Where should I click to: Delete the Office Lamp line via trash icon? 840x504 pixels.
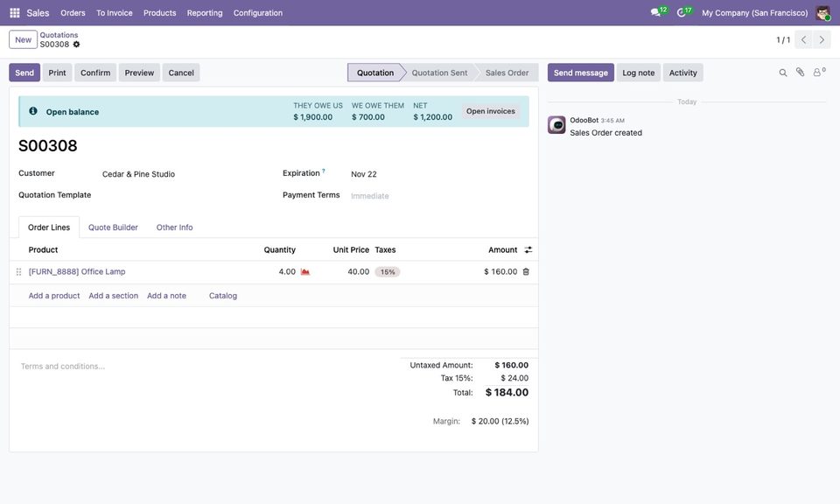526,271
